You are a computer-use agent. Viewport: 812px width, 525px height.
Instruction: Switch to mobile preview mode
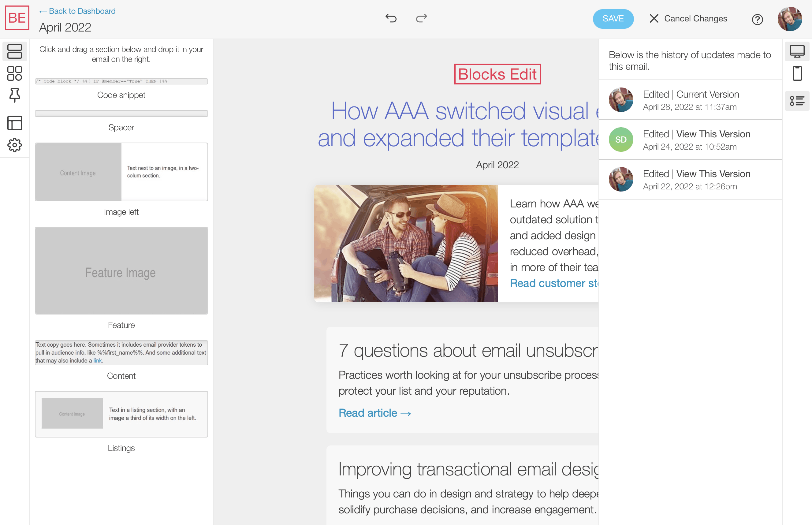(x=797, y=73)
